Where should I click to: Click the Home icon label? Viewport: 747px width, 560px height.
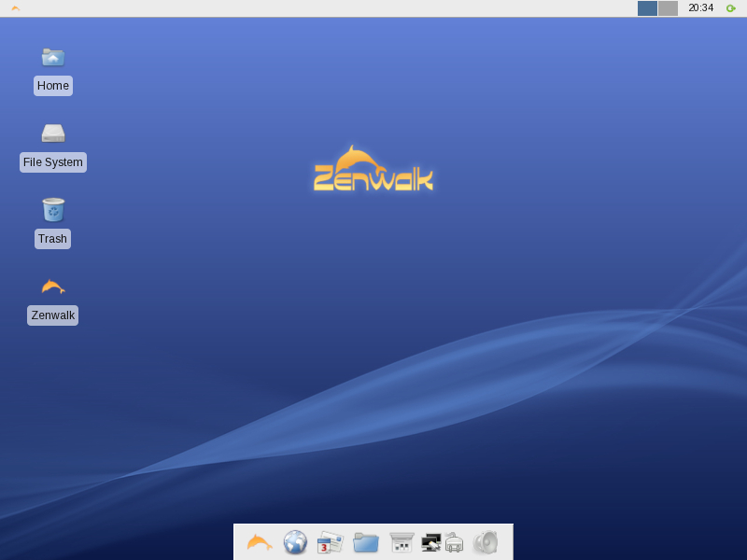click(x=53, y=86)
